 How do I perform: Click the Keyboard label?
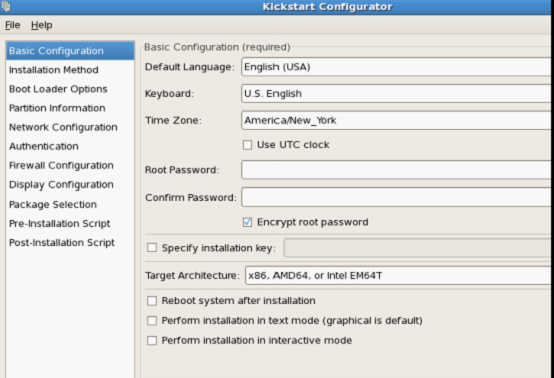pyautogui.click(x=170, y=94)
